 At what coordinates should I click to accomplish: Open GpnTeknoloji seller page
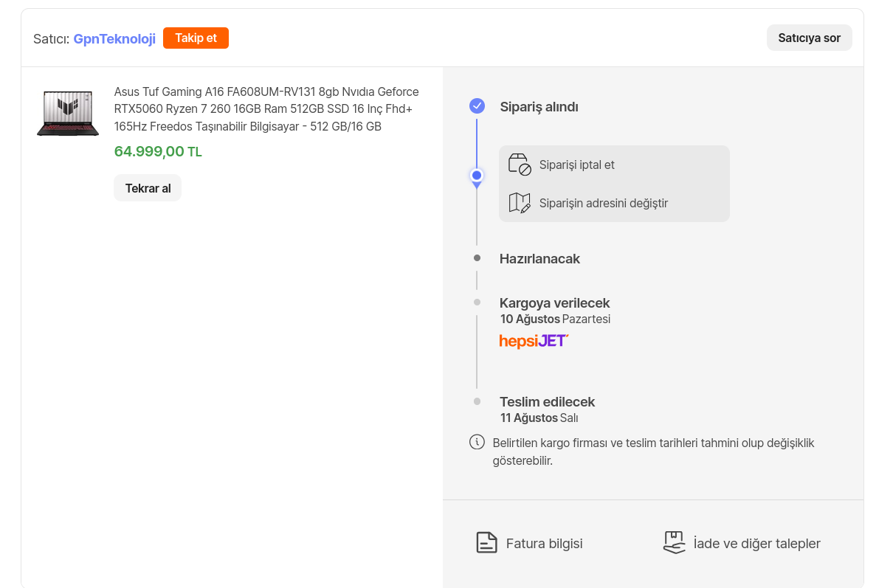click(x=114, y=38)
